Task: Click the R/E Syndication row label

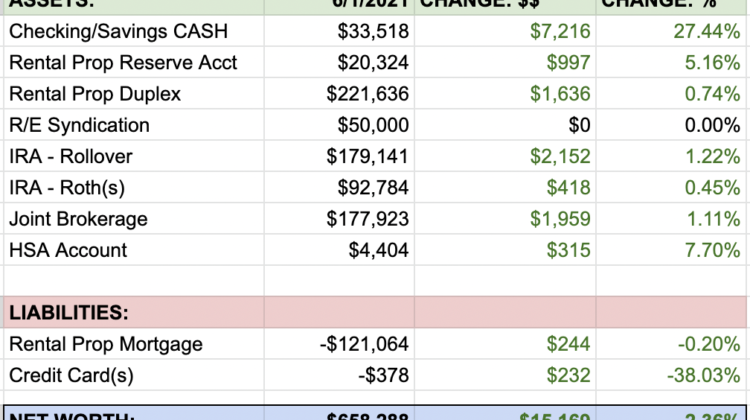Action: coord(79,125)
